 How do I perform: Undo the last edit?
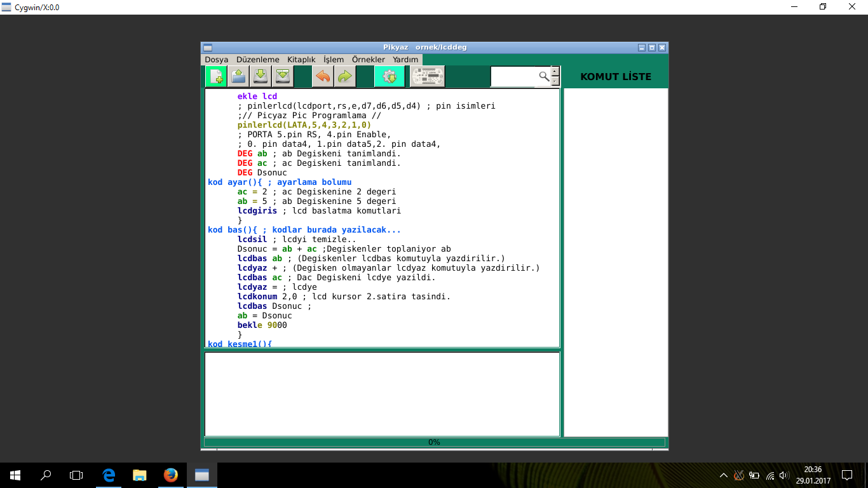pos(323,76)
